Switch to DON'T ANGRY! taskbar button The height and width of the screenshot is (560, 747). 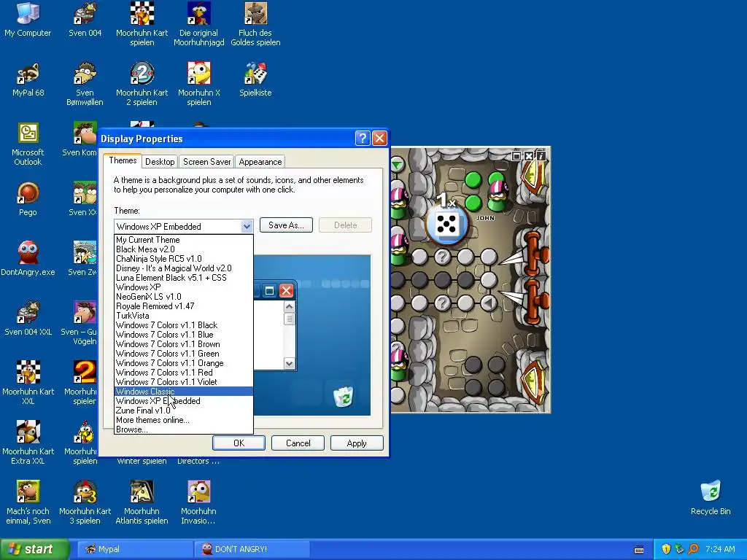coord(252,549)
